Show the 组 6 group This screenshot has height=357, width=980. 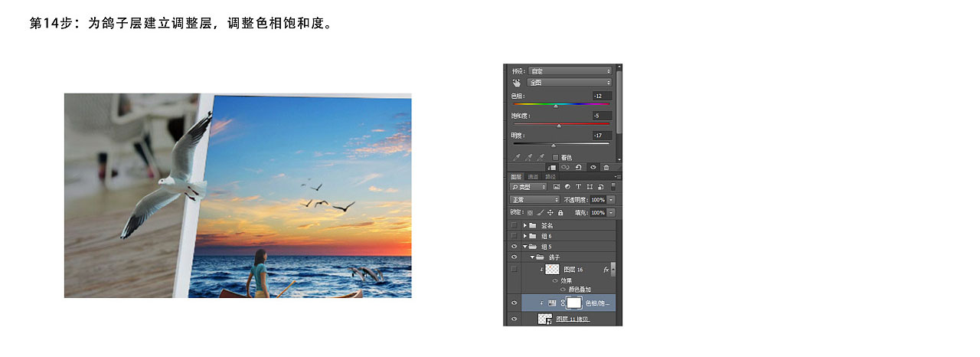pyautogui.click(x=514, y=236)
